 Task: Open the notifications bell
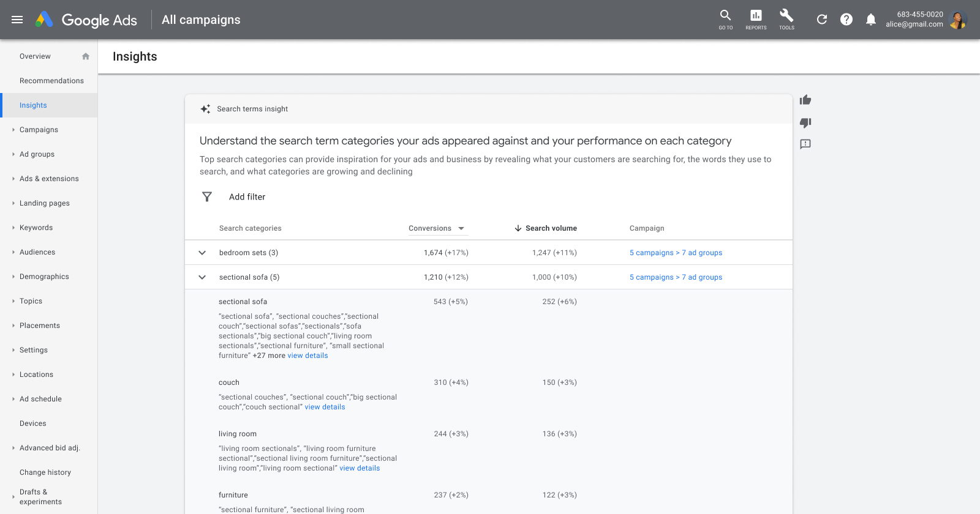pyautogui.click(x=871, y=20)
